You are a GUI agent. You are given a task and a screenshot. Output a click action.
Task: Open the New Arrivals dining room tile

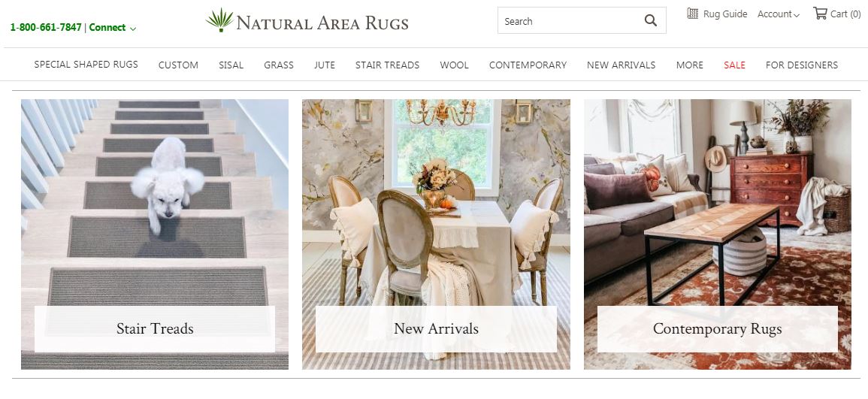(436, 234)
